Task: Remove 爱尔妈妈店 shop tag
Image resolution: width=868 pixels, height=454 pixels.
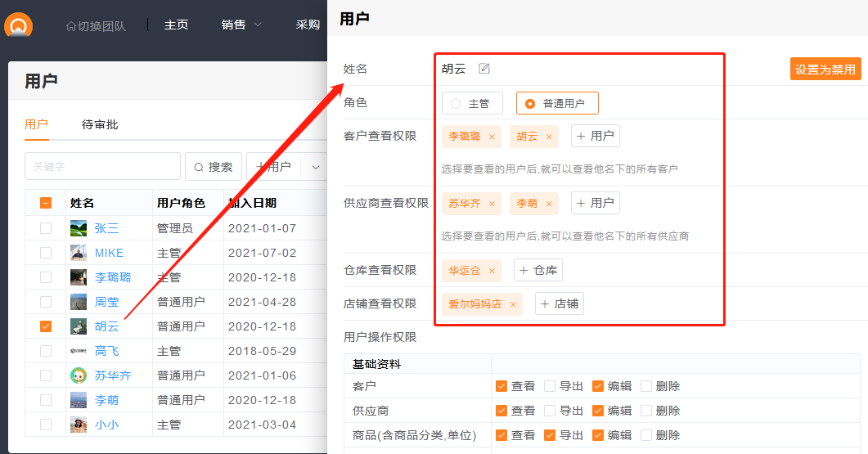Action: [513, 304]
